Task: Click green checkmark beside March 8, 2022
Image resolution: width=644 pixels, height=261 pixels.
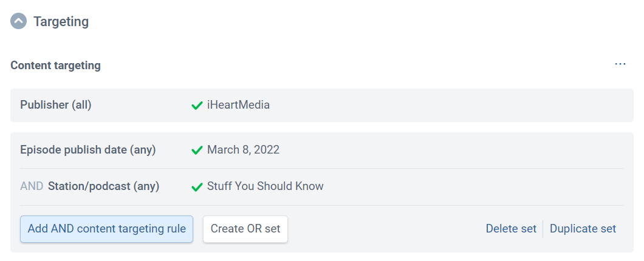Action: (x=197, y=151)
